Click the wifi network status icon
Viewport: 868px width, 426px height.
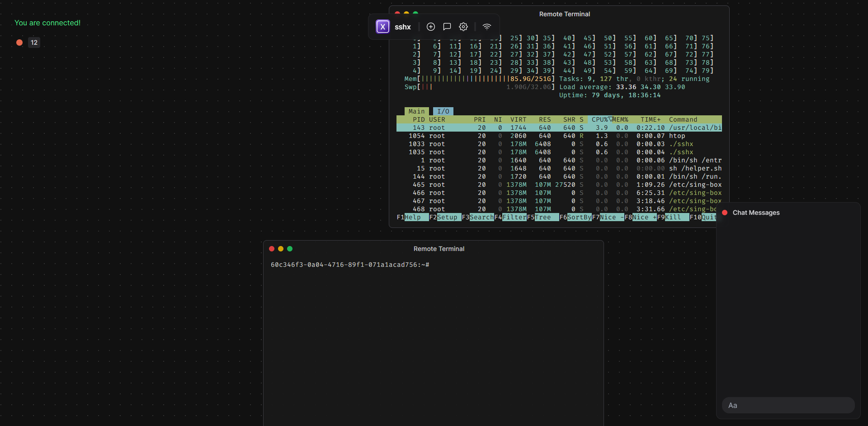tap(487, 27)
